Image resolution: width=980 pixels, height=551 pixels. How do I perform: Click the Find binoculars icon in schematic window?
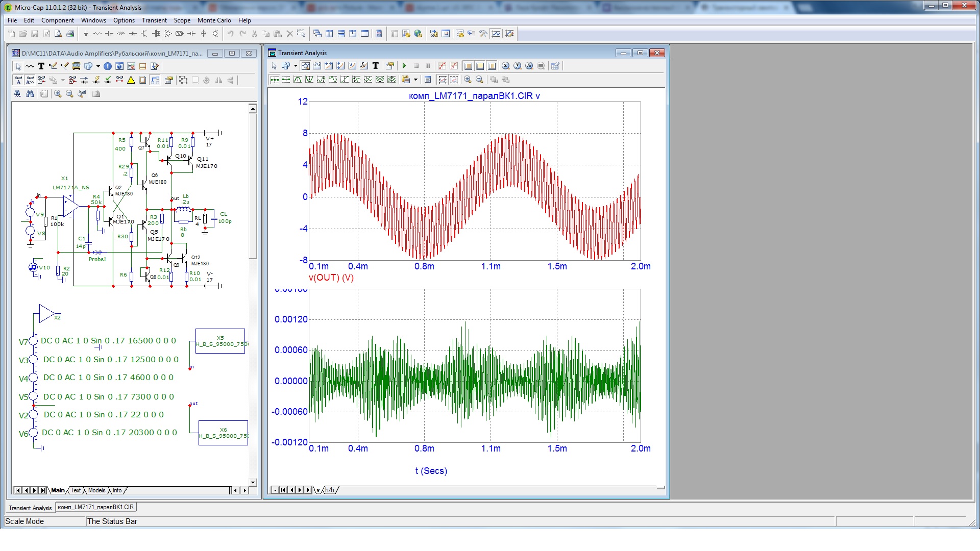pos(30,94)
